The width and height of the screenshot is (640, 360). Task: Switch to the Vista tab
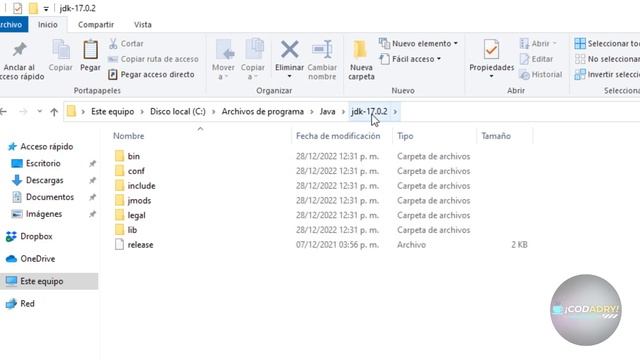click(x=142, y=24)
